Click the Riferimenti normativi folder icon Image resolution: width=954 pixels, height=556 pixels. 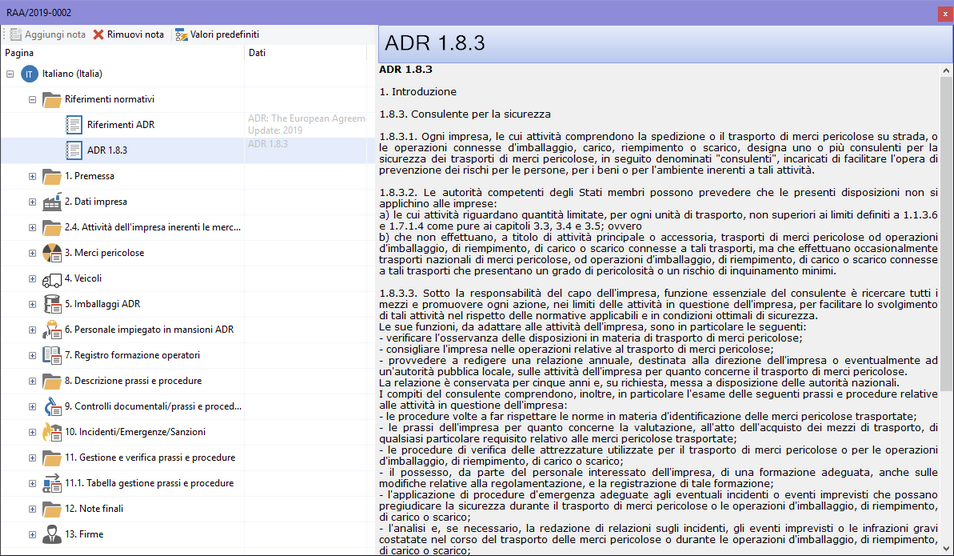tap(52, 99)
